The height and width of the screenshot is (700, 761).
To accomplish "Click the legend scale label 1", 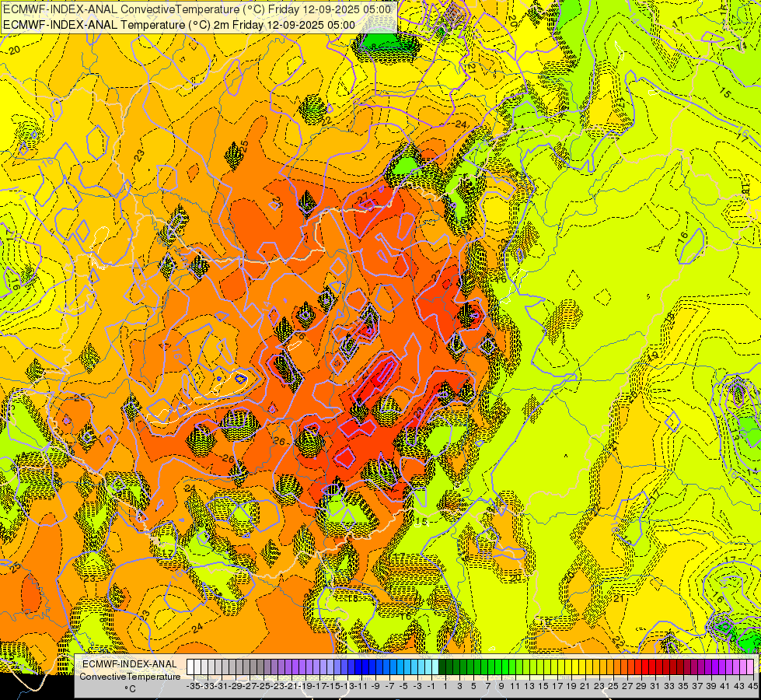I will pos(445,686).
